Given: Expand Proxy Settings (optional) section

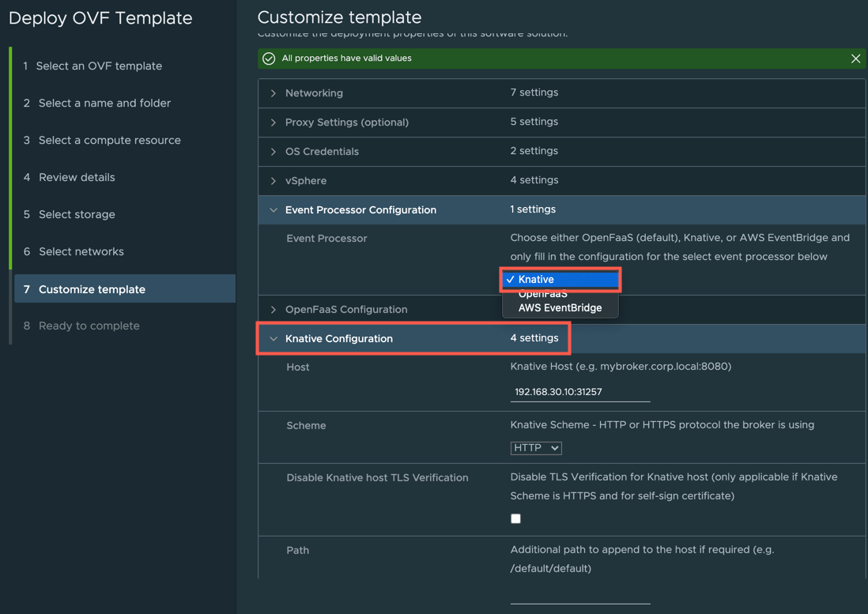Looking at the screenshot, I should (x=274, y=122).
